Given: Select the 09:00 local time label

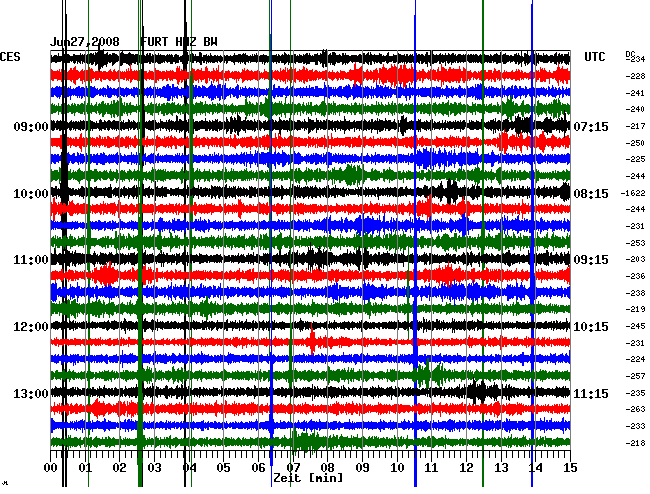Looking at the screenshot, I should coord(31,126).
